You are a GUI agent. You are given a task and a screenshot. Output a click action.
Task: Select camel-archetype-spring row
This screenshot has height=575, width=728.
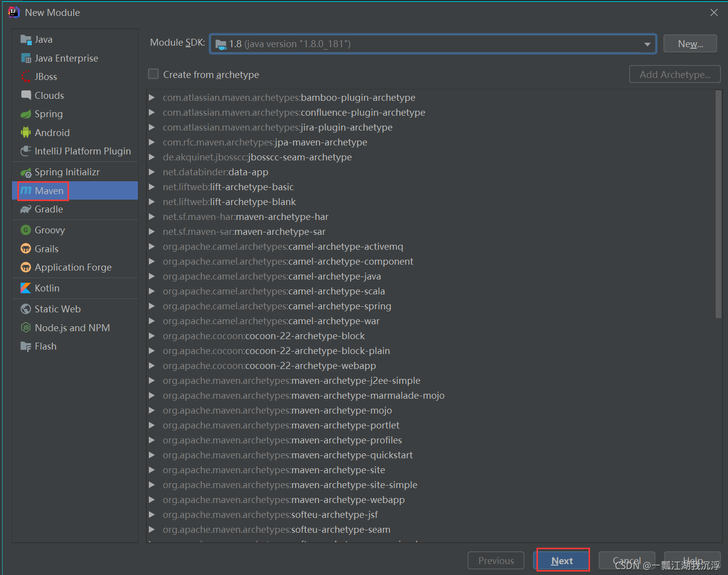click(x=431, y=306)
